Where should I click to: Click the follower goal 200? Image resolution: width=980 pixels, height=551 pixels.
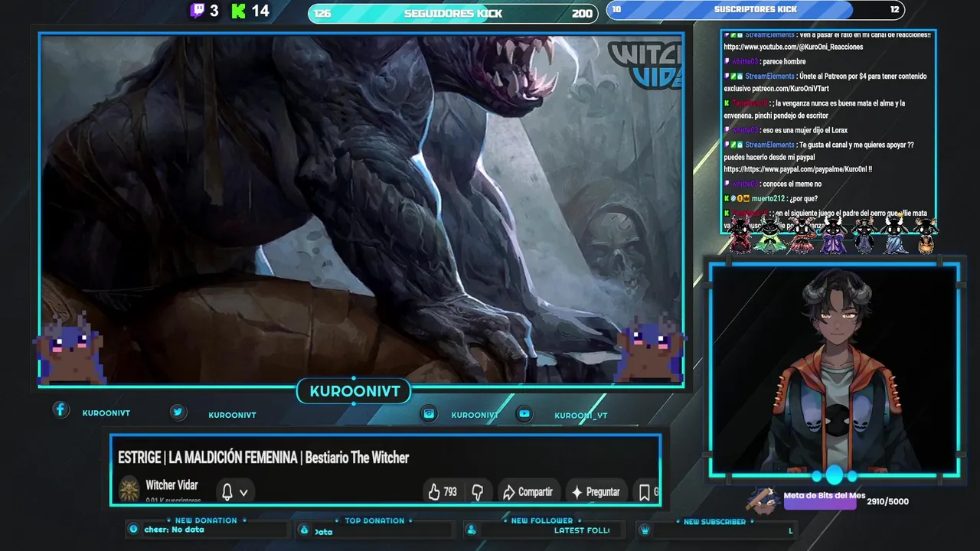tap(582, 14)
